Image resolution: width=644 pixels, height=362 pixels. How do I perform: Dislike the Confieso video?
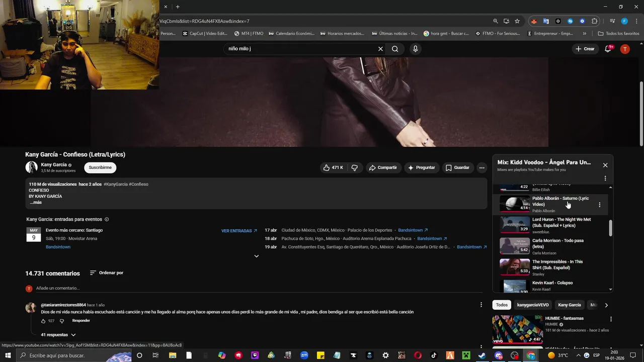pos(355,167)
